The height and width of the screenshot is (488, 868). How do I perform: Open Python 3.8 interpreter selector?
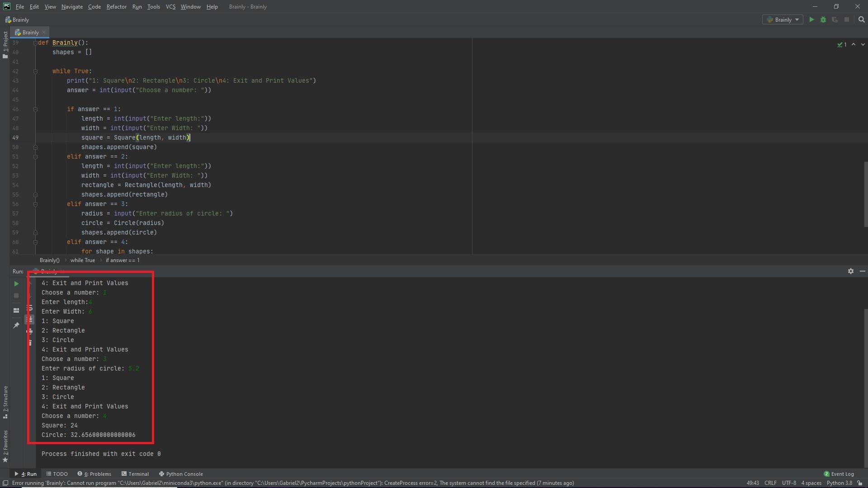839,483
